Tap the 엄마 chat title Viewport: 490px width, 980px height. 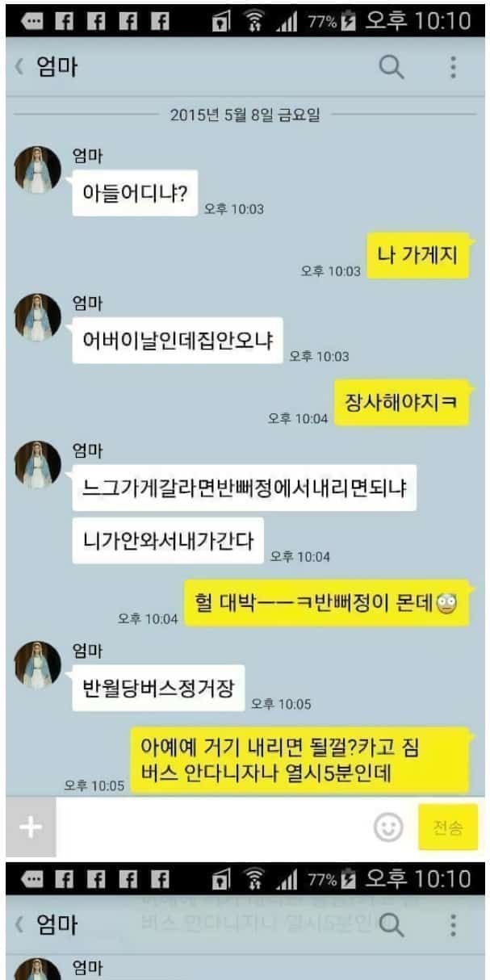pyautogui.click(x=57, y=68)
